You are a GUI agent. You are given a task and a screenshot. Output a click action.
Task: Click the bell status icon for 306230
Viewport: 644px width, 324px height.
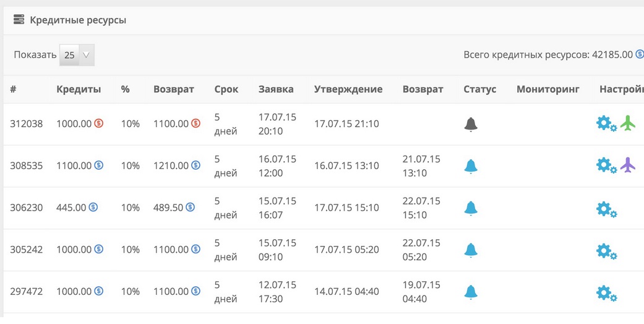coord(471,208)
